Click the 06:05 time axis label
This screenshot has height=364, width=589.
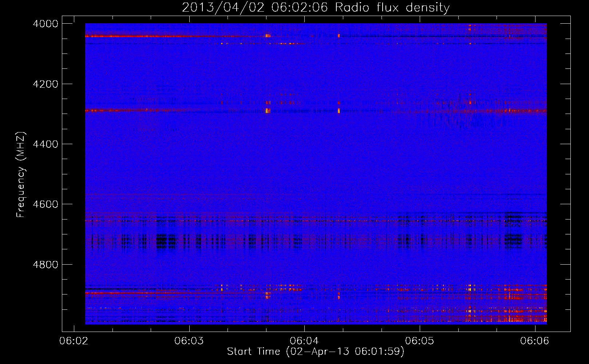click(419, 341)
